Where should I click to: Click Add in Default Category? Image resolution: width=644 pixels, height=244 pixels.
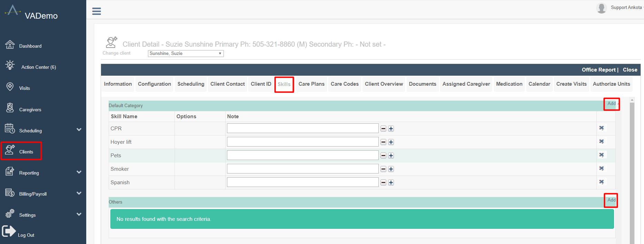click(x=612, y=104)
